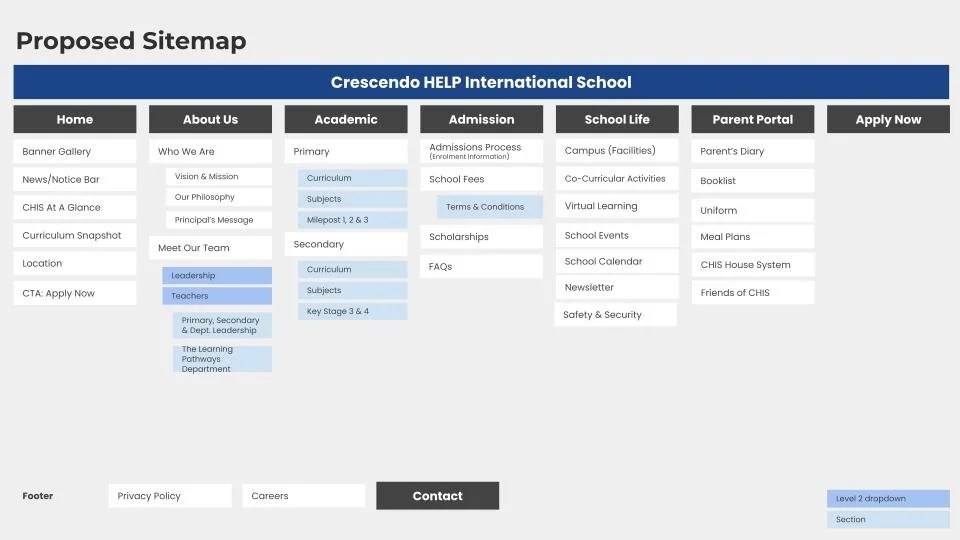The height and width of the screenshot is (540, 960).
Task: Select Curriculum section under Secondary
Action: click(353, 269)
